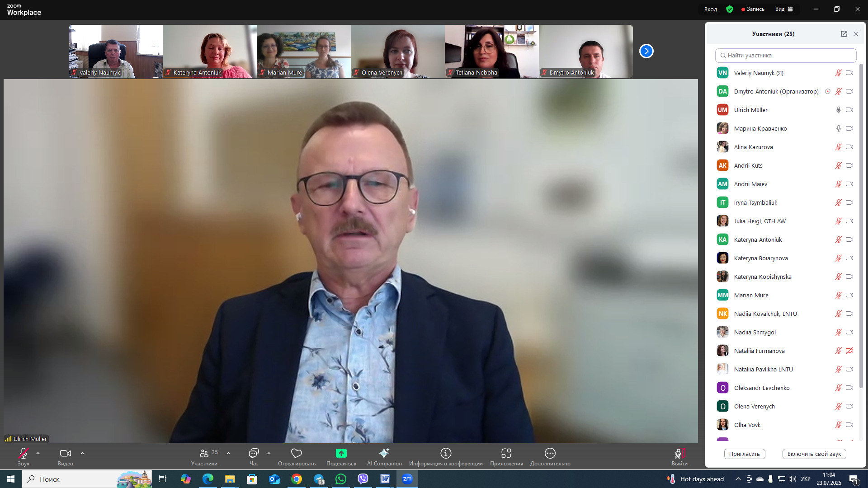Expand video options arrow beside Видео
This screenshot has width=868, height=488.
(82, 453)
